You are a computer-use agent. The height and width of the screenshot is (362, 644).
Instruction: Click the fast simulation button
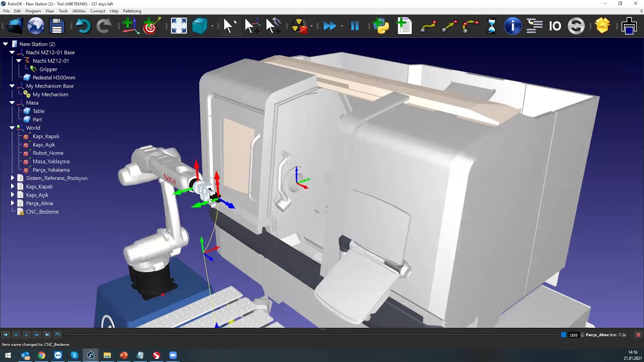tap(330, 26)
